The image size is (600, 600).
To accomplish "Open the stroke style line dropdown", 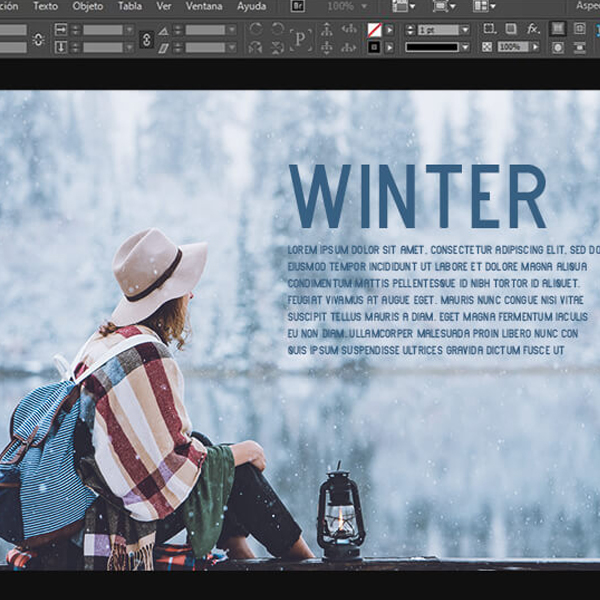I will (464, 47).
